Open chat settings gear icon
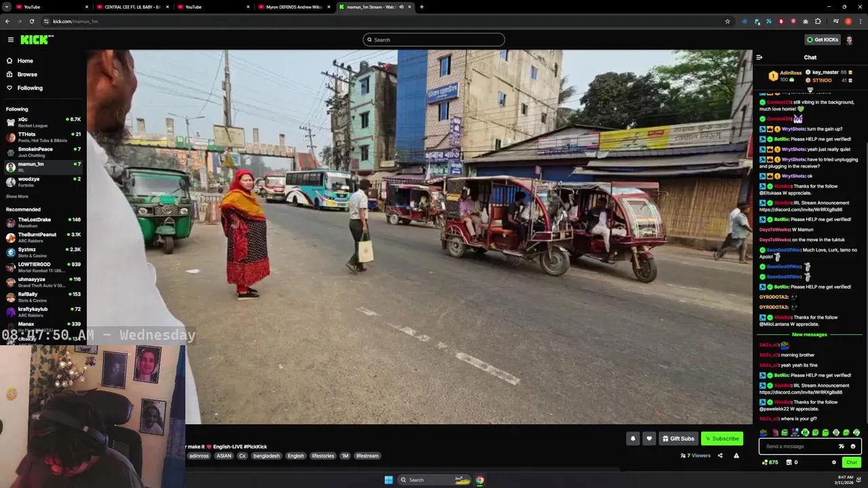 coord(834,462)
